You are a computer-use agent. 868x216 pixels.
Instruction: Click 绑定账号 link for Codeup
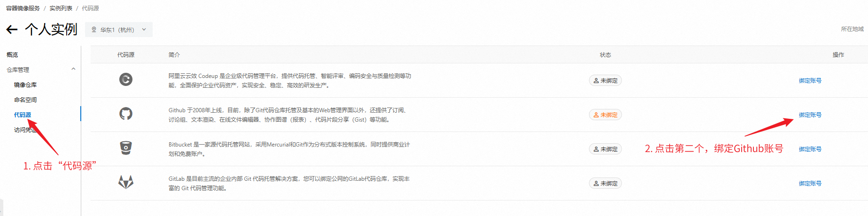pos(810,81)
